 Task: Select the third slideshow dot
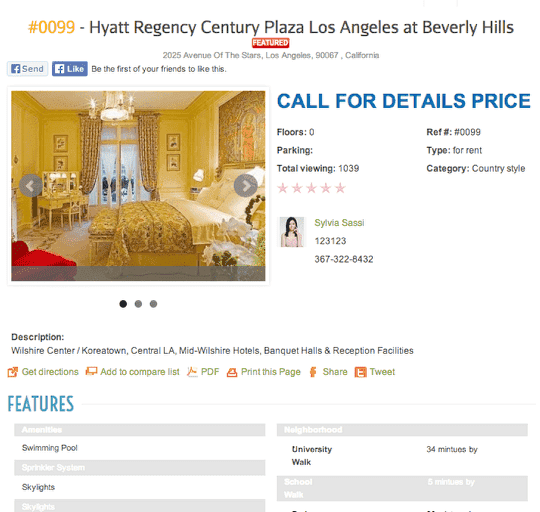click(x=154, y=304)
